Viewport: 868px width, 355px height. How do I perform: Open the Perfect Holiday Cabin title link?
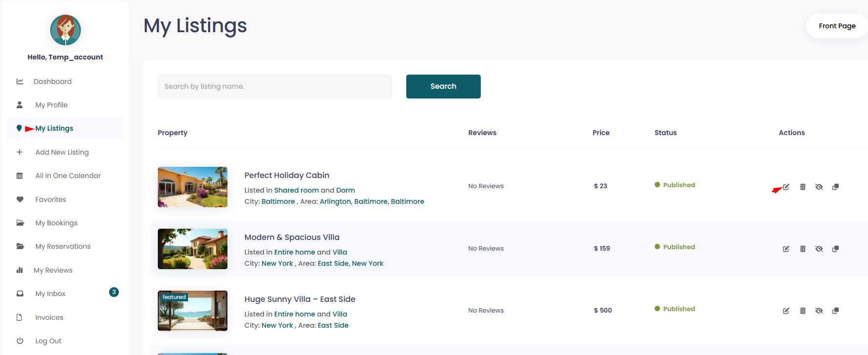287,175
